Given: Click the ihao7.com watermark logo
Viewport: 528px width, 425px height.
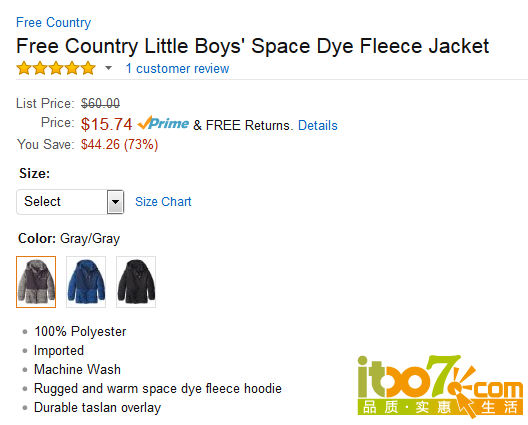Looking at the screenshot, I should pos(440,386).
